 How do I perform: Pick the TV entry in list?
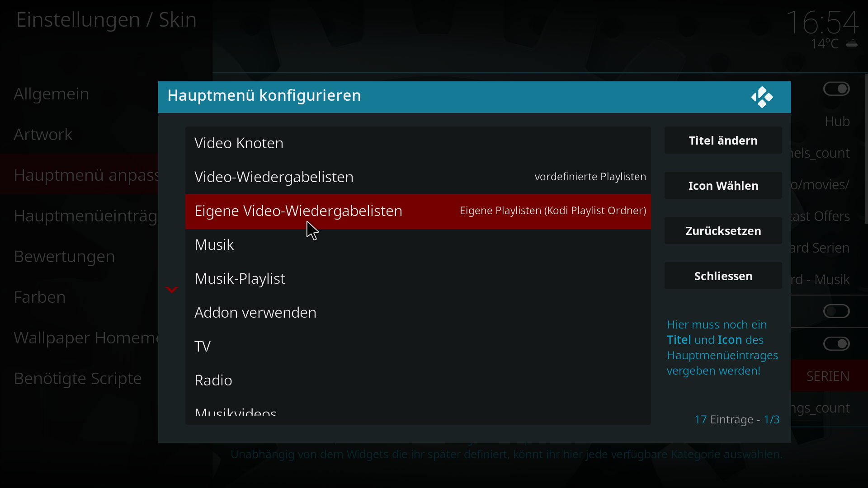[418, 347]
